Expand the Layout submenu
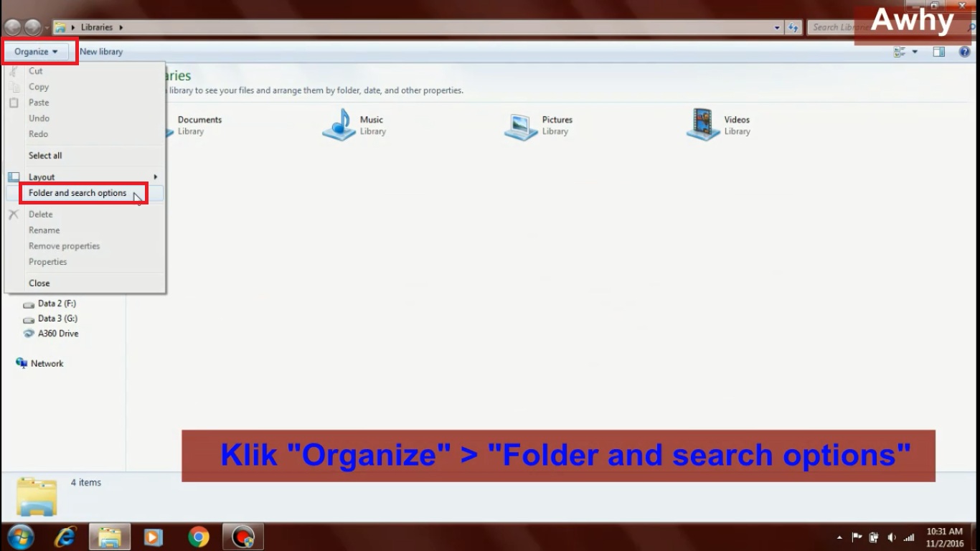This screenshot has width=980, height=551. click(x=41, y=176)
